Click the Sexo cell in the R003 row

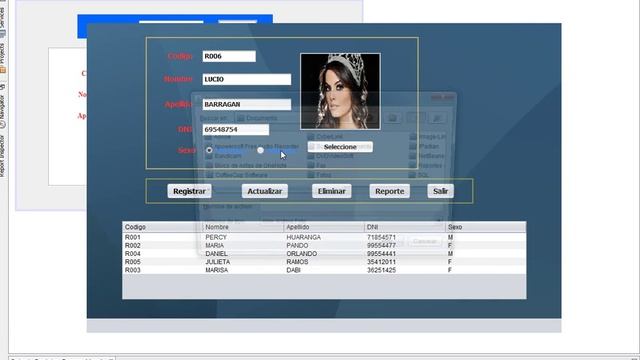(486, 270)
